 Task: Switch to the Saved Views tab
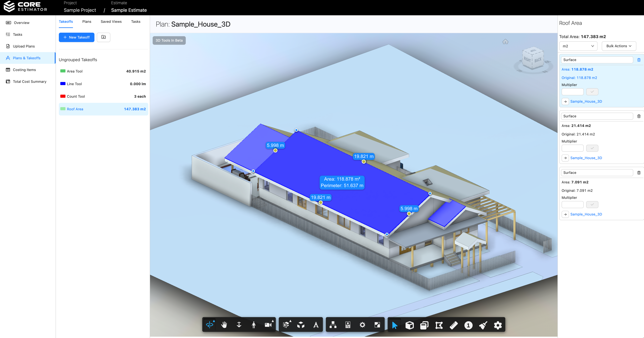[111, 21]
